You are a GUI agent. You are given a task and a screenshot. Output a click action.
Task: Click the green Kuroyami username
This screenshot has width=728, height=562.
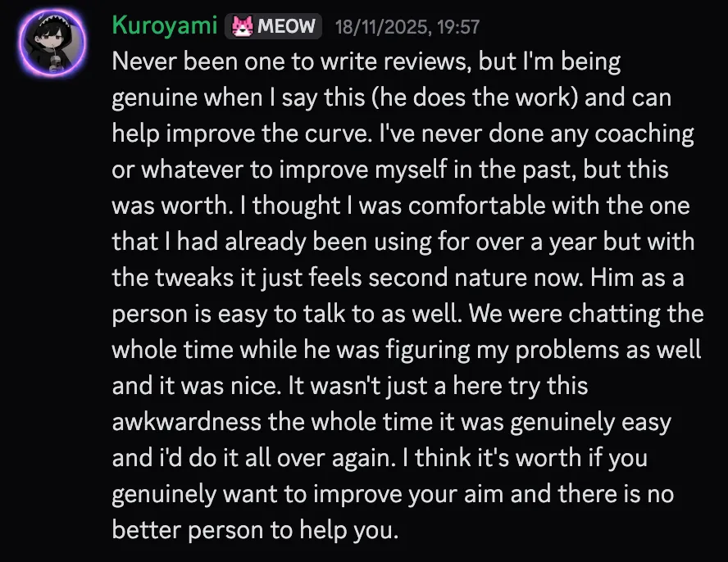165,25
